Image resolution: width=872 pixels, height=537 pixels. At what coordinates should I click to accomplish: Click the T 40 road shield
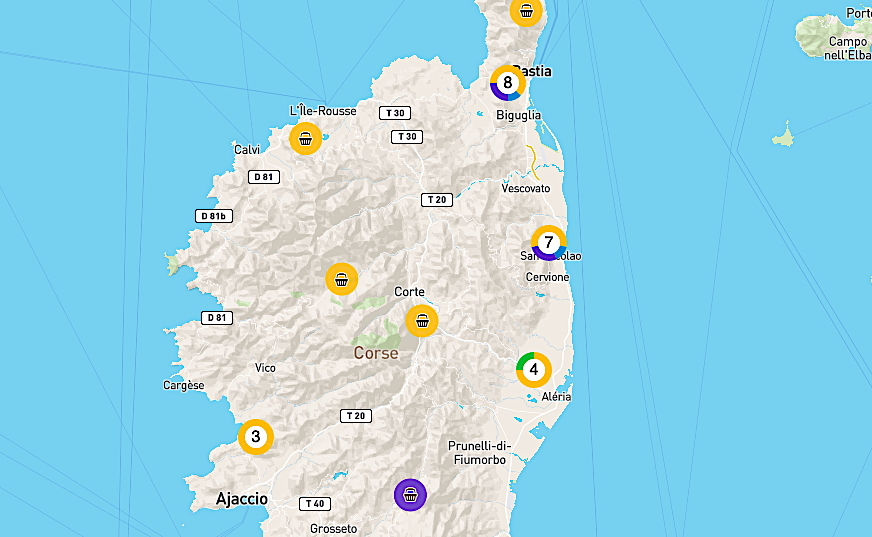click(x=314, y=503)
